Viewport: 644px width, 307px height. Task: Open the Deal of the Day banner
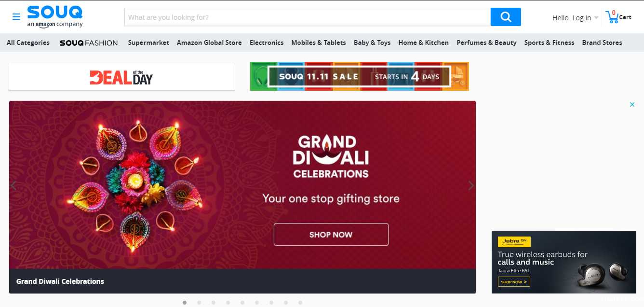pyautogui.click(x=122, y=76)
